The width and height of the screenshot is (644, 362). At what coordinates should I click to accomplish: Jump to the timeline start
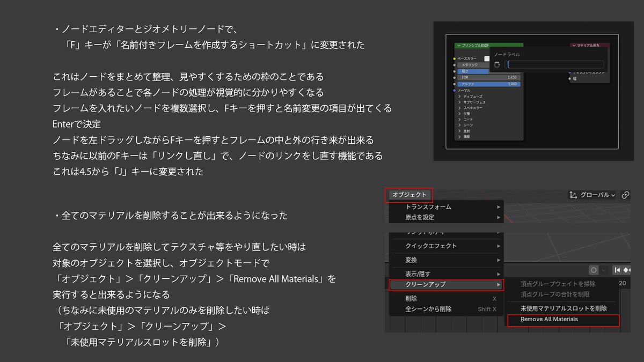[x=617, y=270]
